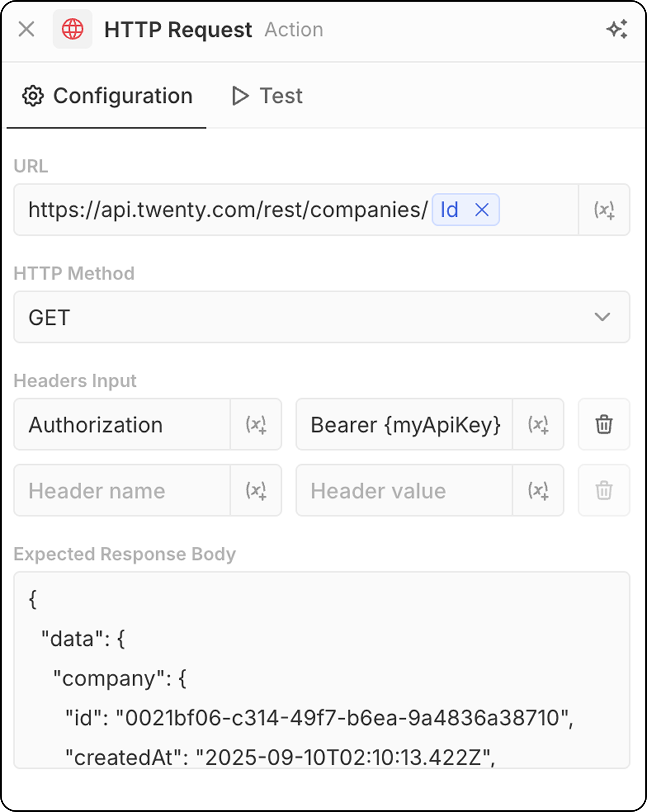647x812 pixels.
Task: Open the HTTP Method dropdown
Action: point(322,317)
